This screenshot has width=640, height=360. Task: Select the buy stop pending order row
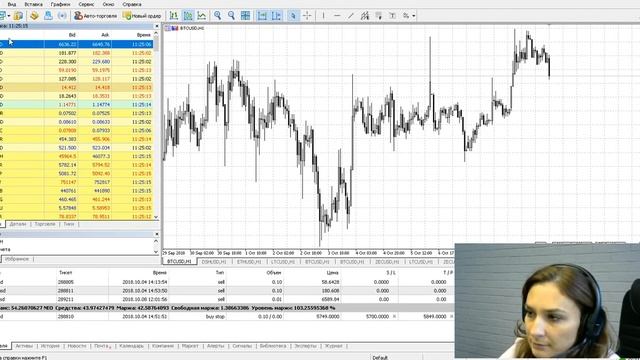click(227, 316)
